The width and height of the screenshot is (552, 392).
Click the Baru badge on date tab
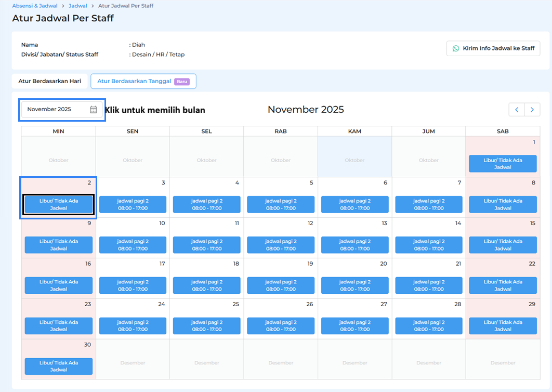[181, 82]
